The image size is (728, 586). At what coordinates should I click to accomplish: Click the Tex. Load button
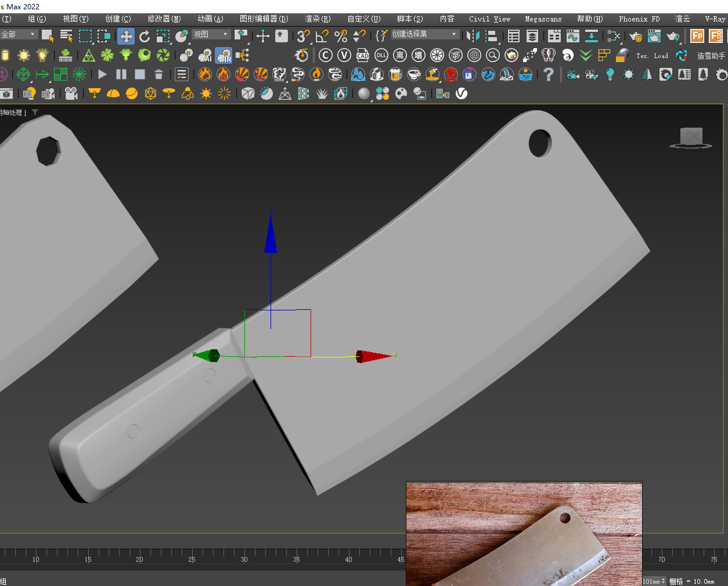coord(652,56)
